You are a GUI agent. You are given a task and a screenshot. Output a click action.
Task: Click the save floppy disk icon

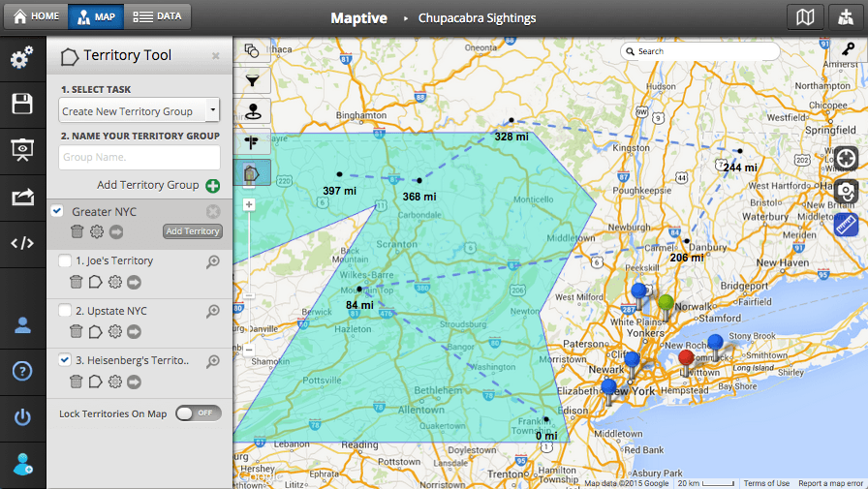[21, 104]
